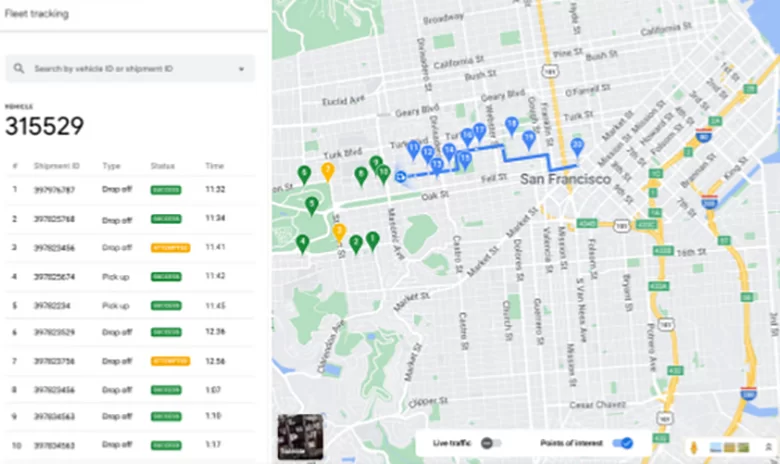Click the blue map pin numbered 13
Image resolution: width=780 pixels, height=464 pixels.
436,166
